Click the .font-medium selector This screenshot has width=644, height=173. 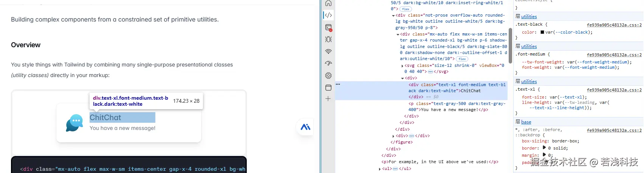[530, 54]
